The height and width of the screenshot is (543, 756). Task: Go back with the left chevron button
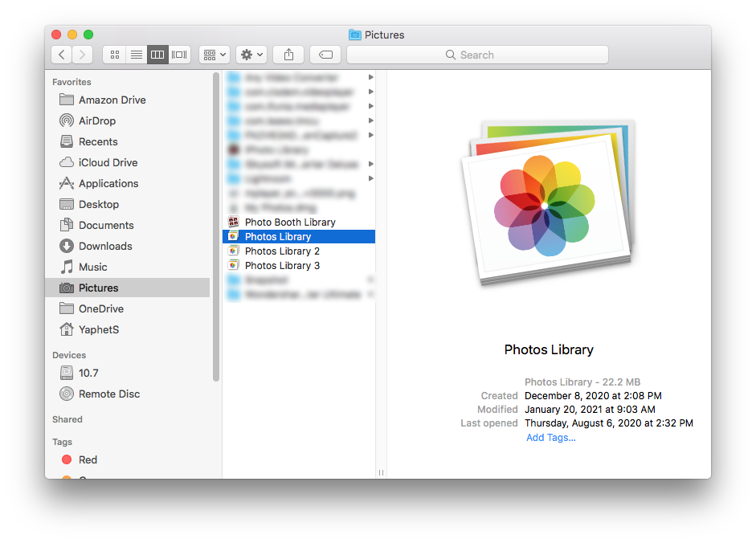[x=62, y=55]
